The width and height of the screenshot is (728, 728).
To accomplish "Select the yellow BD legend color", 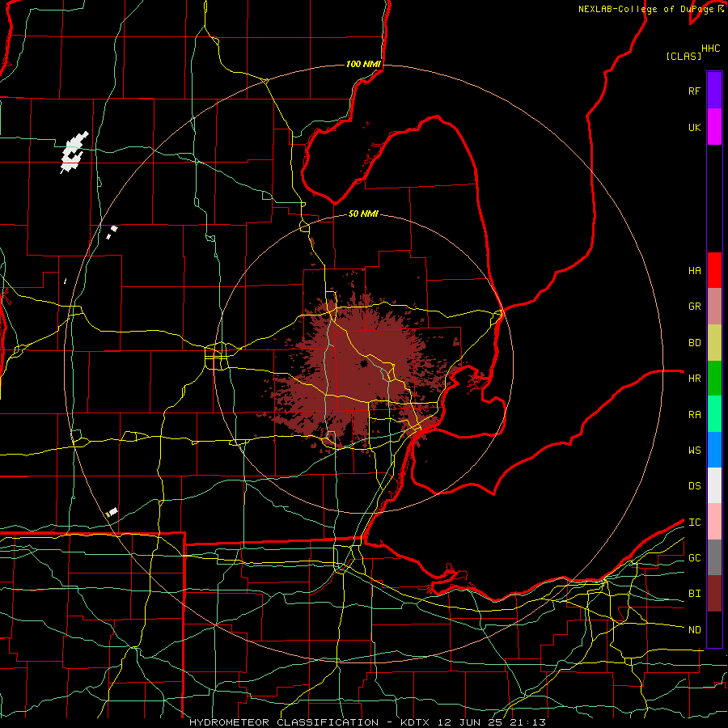I will point(714,343).
